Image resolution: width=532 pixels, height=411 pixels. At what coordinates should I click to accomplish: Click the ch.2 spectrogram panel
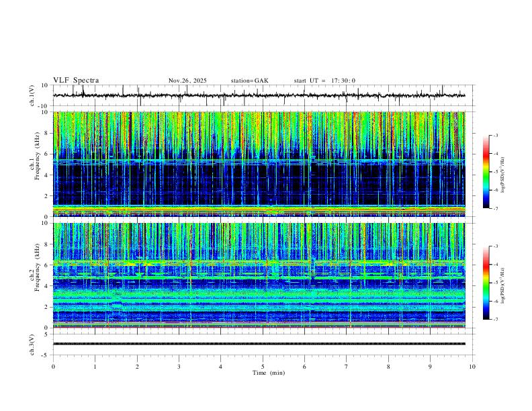pos(259,275)
